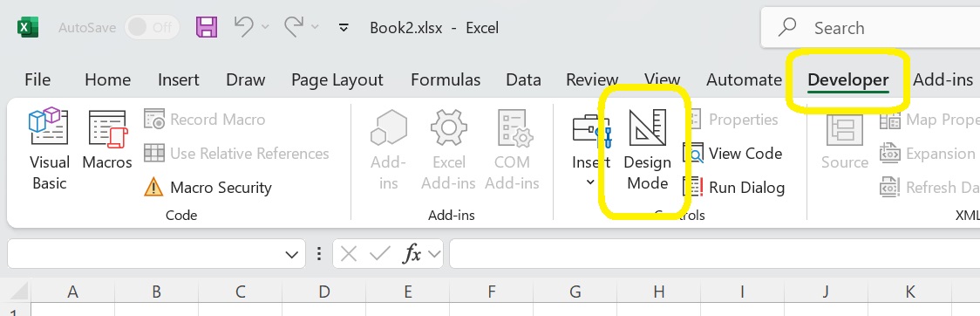Switch to the Insert ribbon tab
Screen dimensions: 980x316
pyautogui.click(x=178, y=80)
